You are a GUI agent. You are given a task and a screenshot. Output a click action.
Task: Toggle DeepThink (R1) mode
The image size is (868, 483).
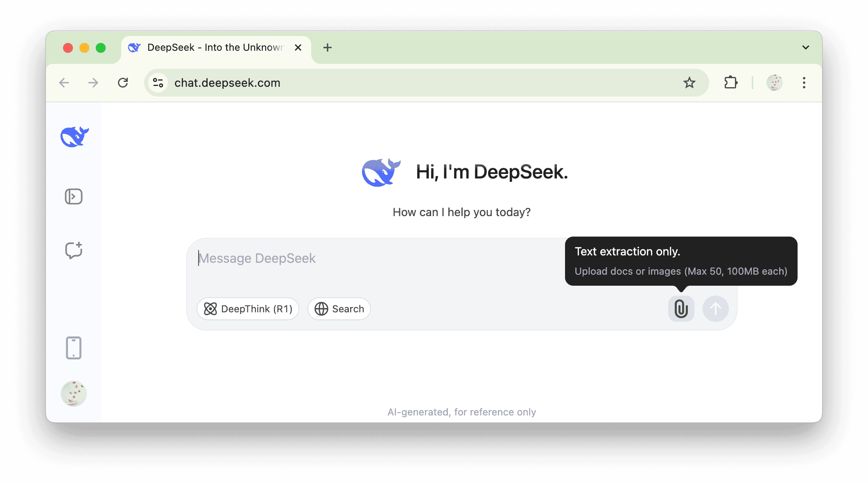coord(248,309)
